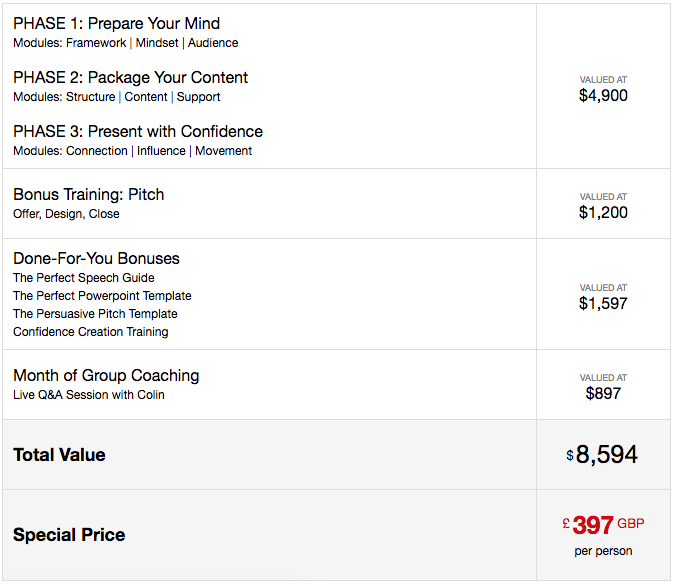Click the $4,900 valued-at amount

tap(603, 96)
